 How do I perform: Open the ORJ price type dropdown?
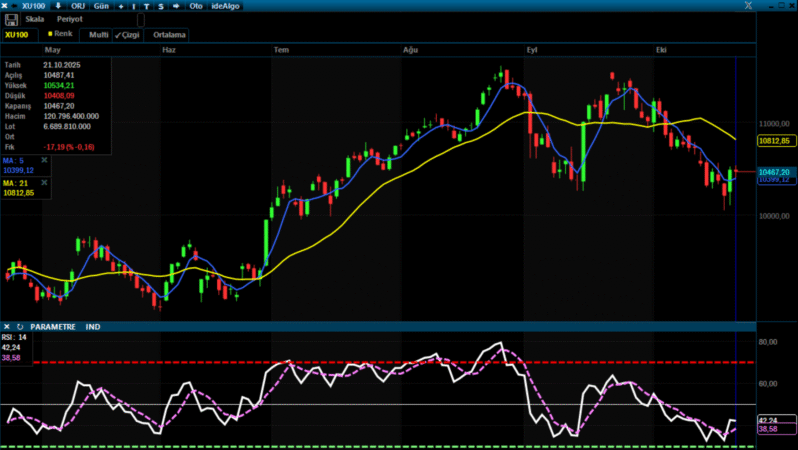pyautogui.click(x=78, y=6)
